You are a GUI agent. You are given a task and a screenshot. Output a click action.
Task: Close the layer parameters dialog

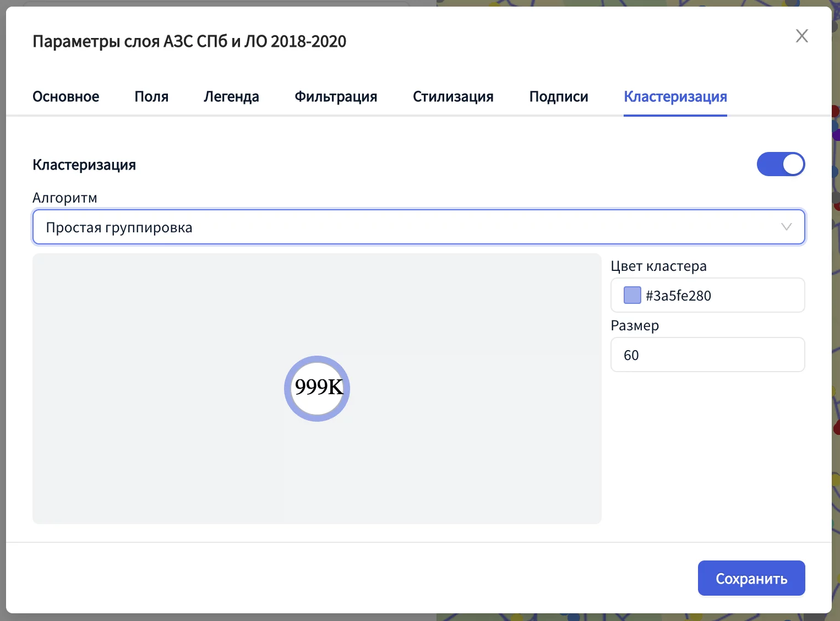(801, 36)
